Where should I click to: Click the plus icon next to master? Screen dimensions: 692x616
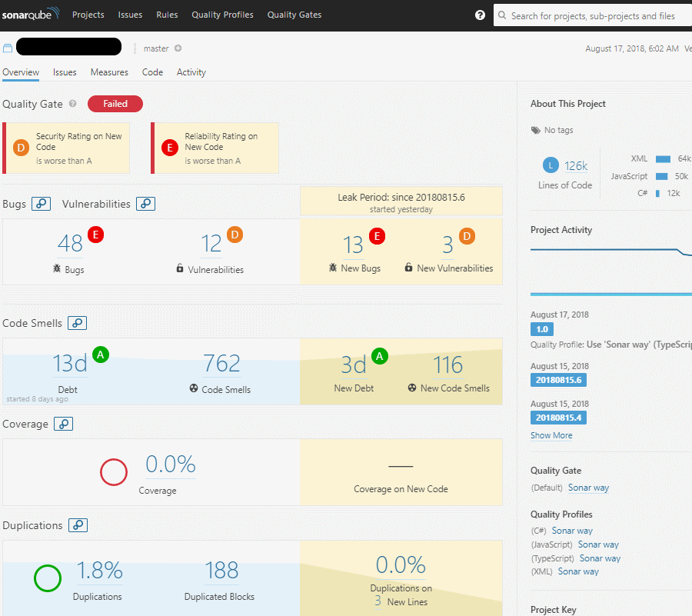(178, 48)
